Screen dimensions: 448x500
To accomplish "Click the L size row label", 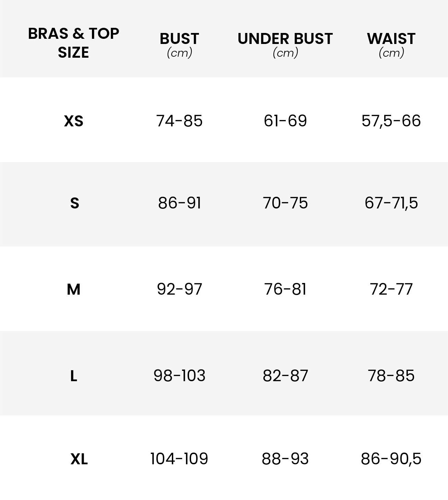I will [74, 376].
